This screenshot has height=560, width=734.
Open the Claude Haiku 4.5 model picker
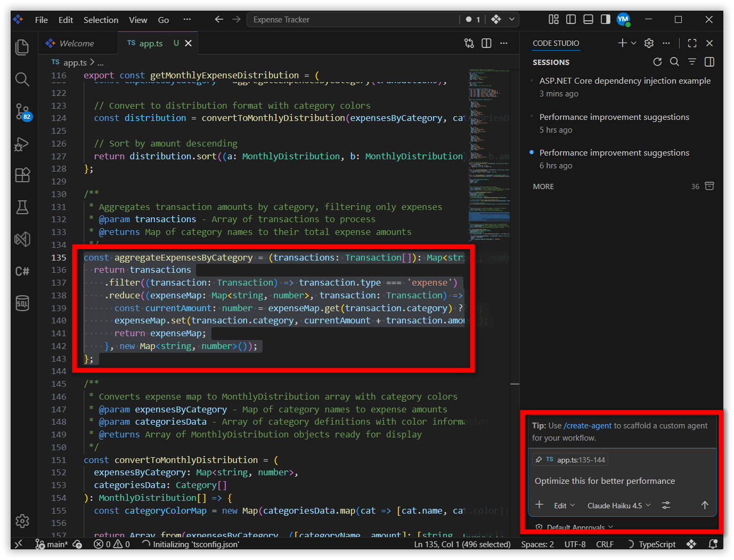619,506
